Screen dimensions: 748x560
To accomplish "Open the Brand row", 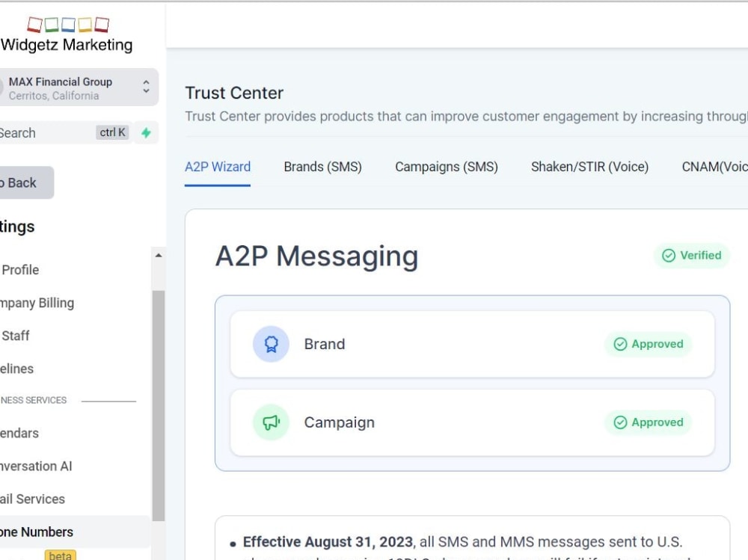I will 472,344.
